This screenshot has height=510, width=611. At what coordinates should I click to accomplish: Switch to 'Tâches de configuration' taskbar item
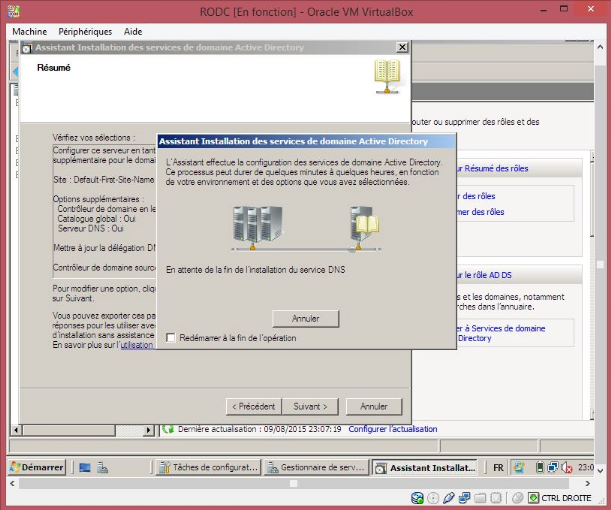click(x=209, y=467)
